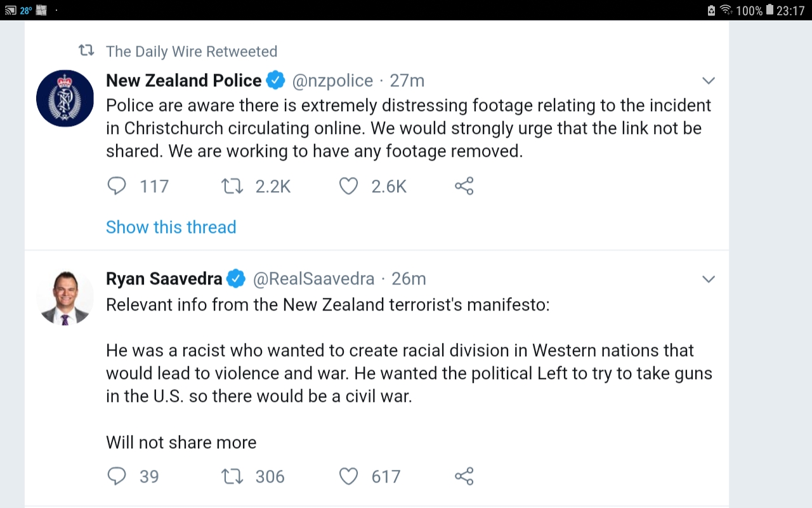Reply to Ryan Saavedra's tweet

pos(117,476)
